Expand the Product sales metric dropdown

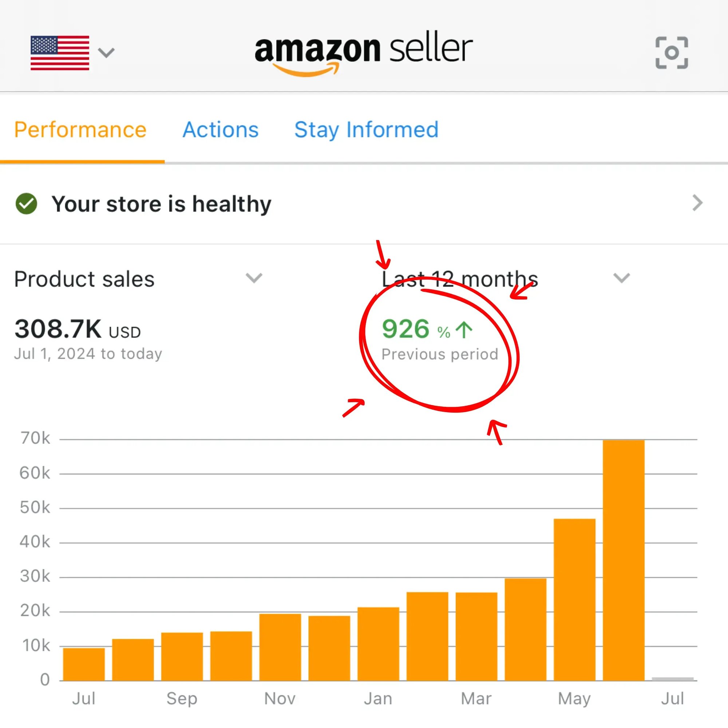click(254, 278)
